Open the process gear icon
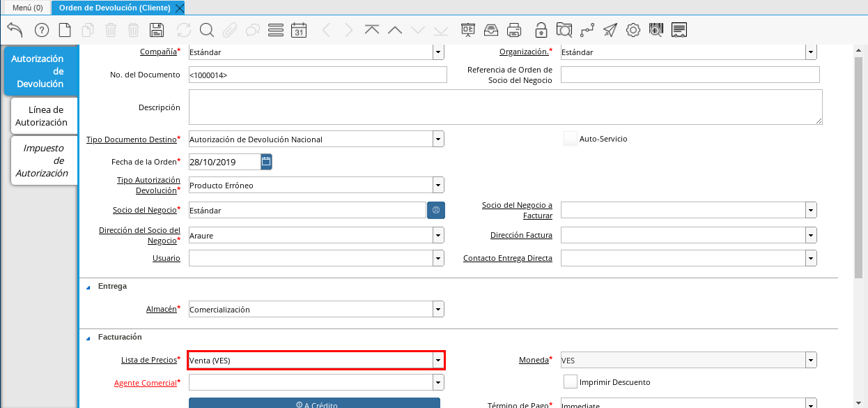Viewport: 868px width, 408px height. click(x=633, y=30)
